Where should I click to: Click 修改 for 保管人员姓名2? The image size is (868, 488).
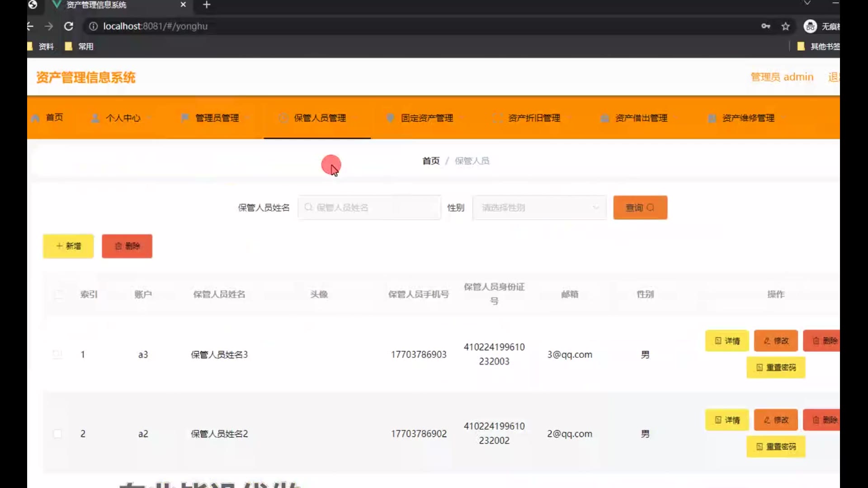(776, 420)
